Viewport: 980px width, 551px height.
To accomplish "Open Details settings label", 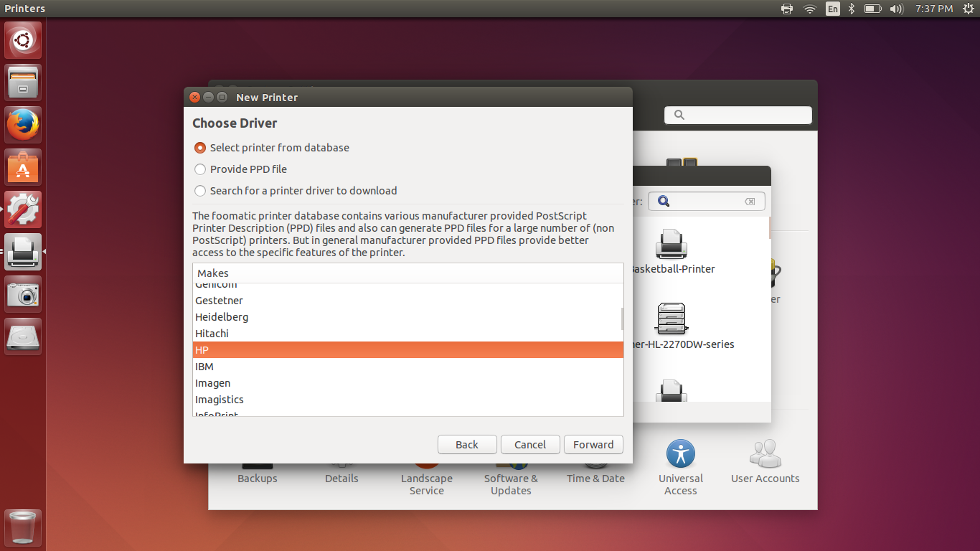I will tap(341, 479).
